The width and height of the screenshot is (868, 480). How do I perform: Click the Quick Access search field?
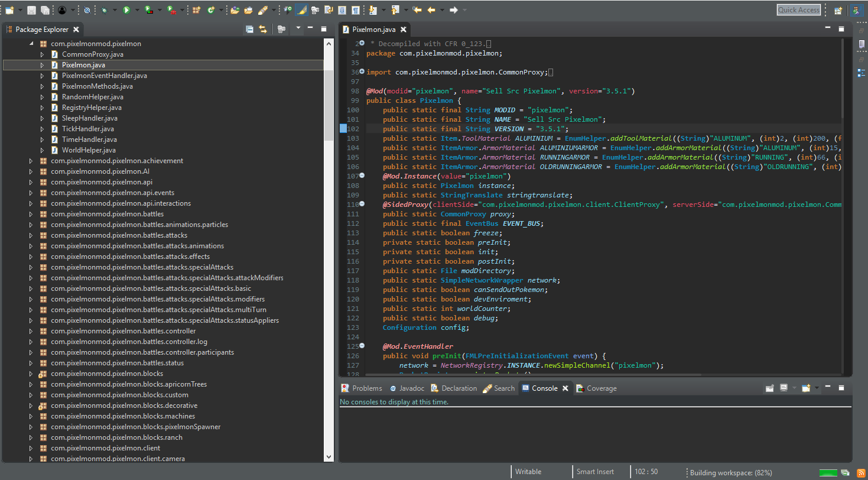click(799, 10)
